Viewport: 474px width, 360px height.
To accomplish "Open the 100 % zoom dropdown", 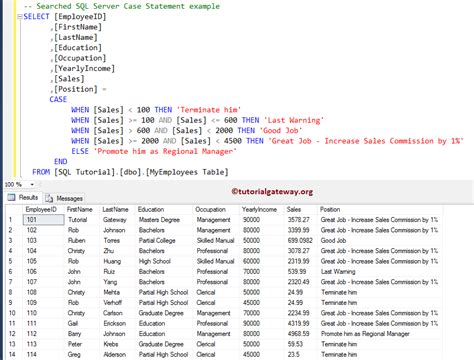I will (x=32, y=184).
